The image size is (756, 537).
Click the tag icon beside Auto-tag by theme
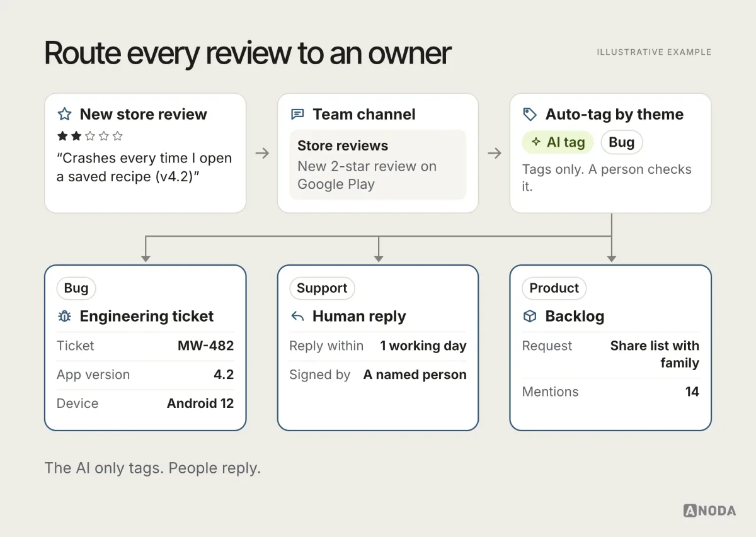(530, 114)
